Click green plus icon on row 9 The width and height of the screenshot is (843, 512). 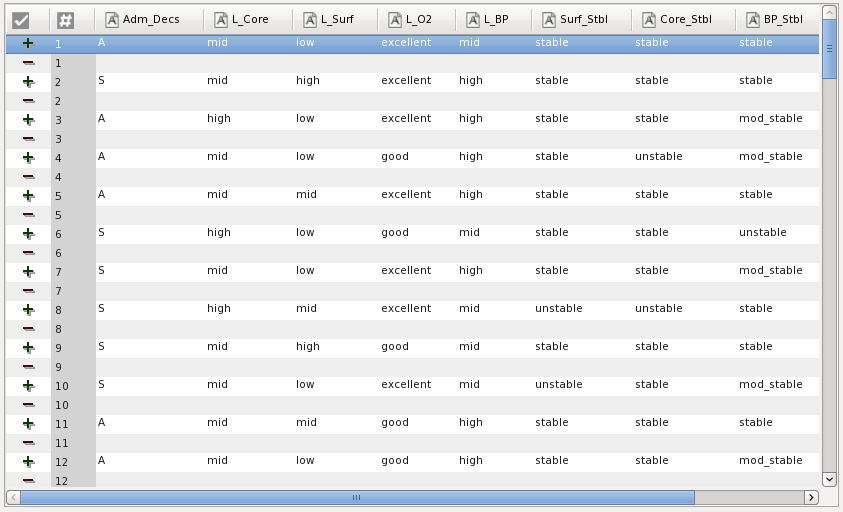click(28, 347)
